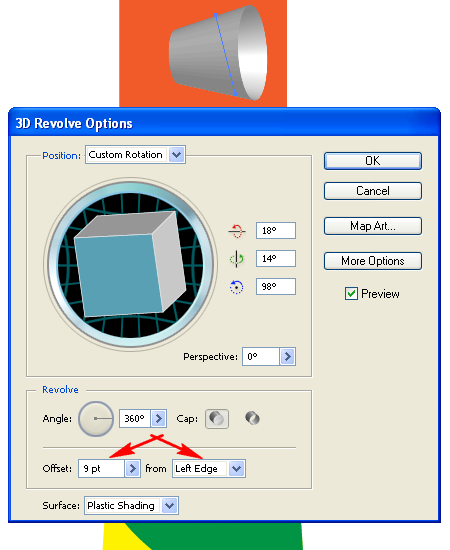Click the Z rotation field showing 98°
Viewport: 450px width, 550px height.
pyautogui.click(x=276, y=287)
